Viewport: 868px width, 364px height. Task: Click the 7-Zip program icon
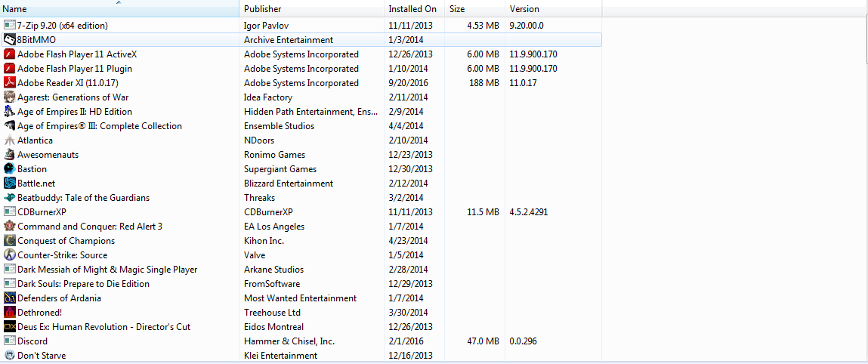[x=9, y=26]
